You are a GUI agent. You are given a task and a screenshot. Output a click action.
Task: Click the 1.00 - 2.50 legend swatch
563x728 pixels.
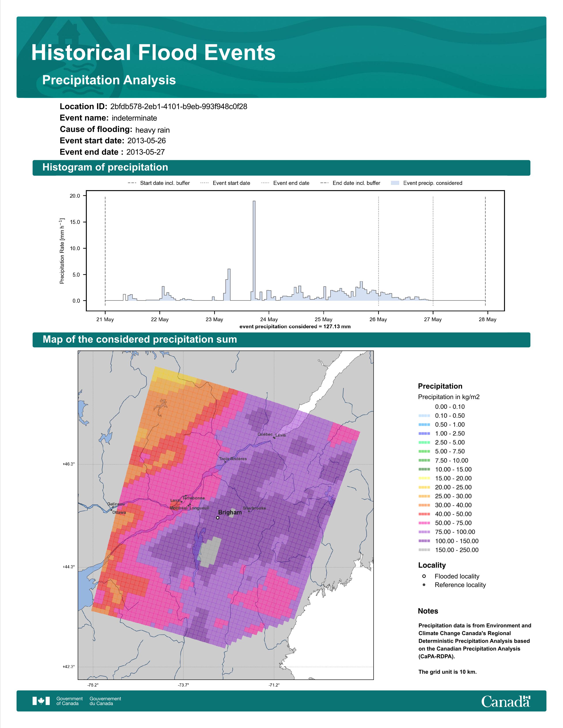pyautogui.click(x=424, y=434)
